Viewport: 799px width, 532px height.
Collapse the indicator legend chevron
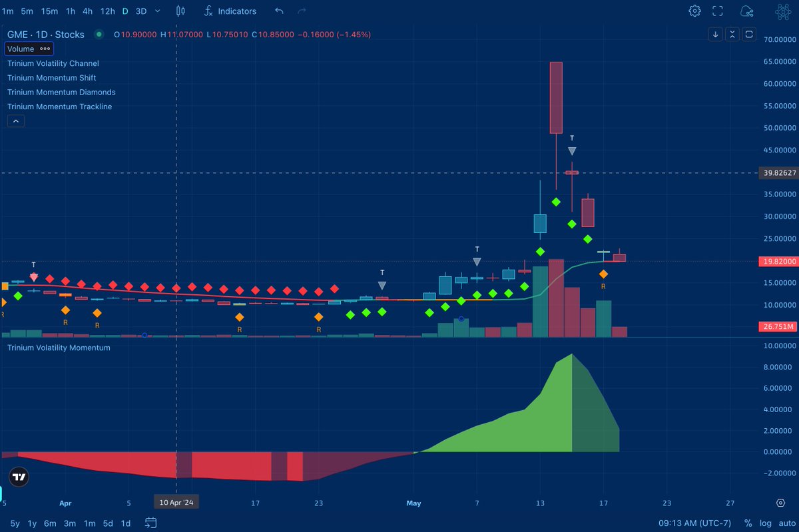(15, 121)
